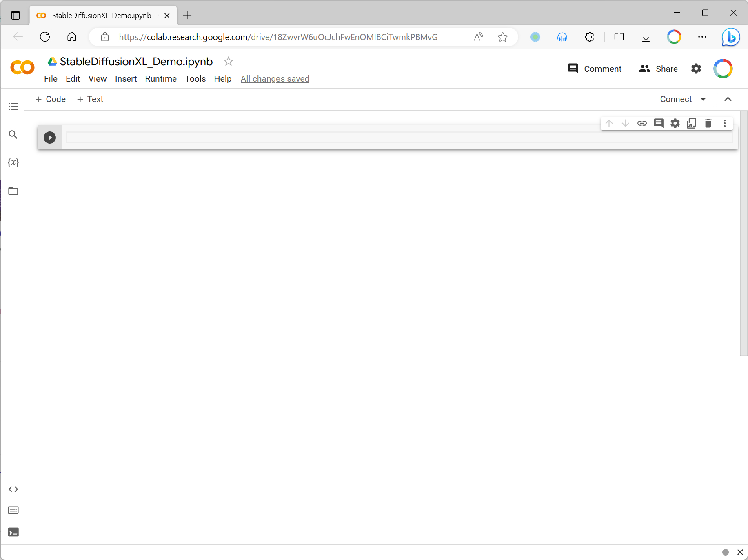Expand the Connect options dropdown arrow
Viewport: 748px width, 560px height.
(x=703, y=99)
